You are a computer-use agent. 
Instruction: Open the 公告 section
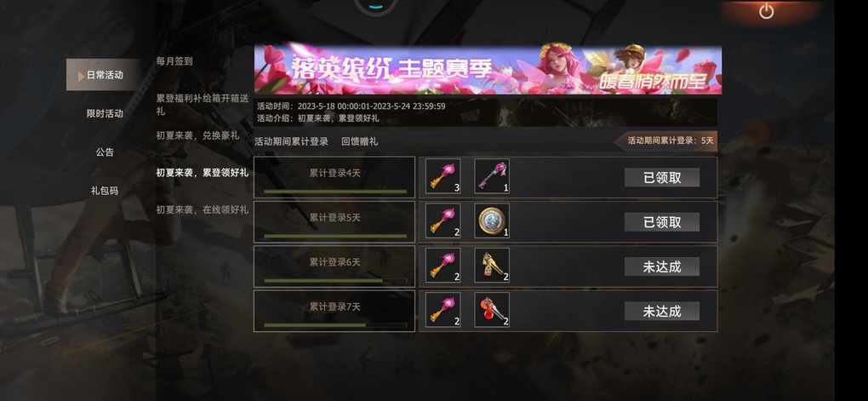[105, 152]
